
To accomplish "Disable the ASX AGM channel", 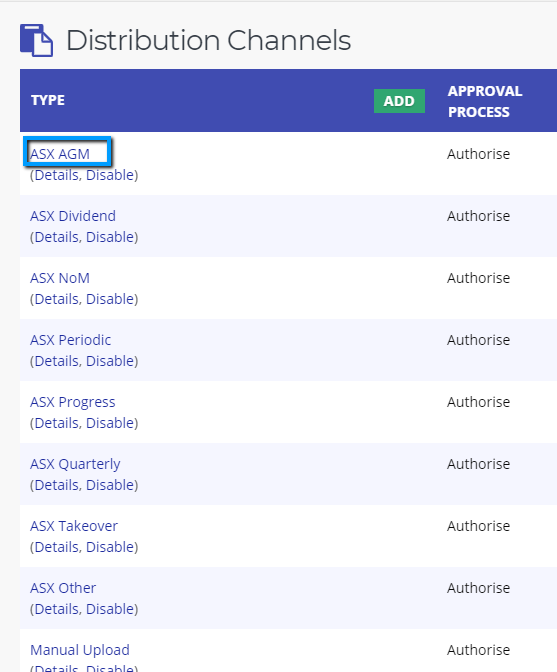I will [x=110, y=175].
